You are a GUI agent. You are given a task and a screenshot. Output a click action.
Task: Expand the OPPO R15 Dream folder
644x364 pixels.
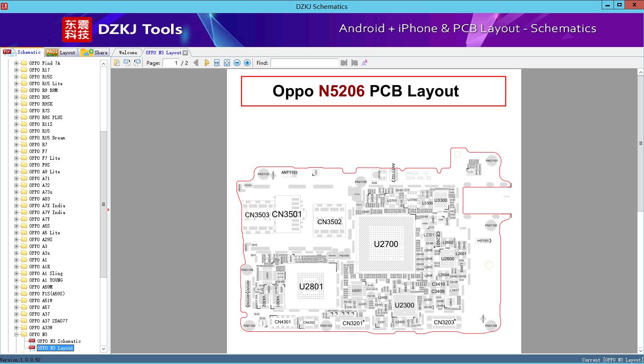[17, 138]
